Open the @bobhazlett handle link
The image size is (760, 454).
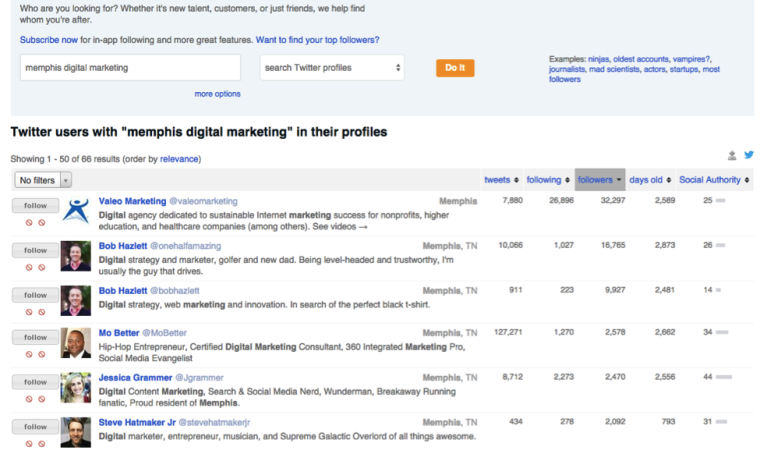point(174,291)
